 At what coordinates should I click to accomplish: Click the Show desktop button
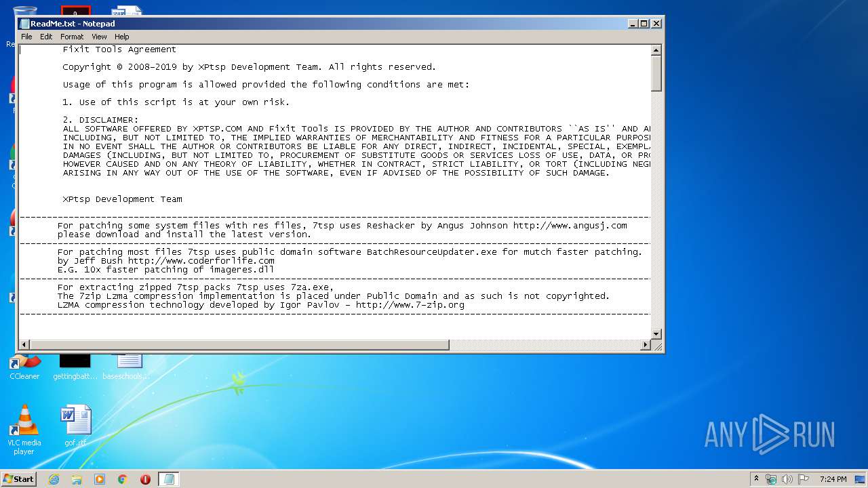(x=861, y=479)
